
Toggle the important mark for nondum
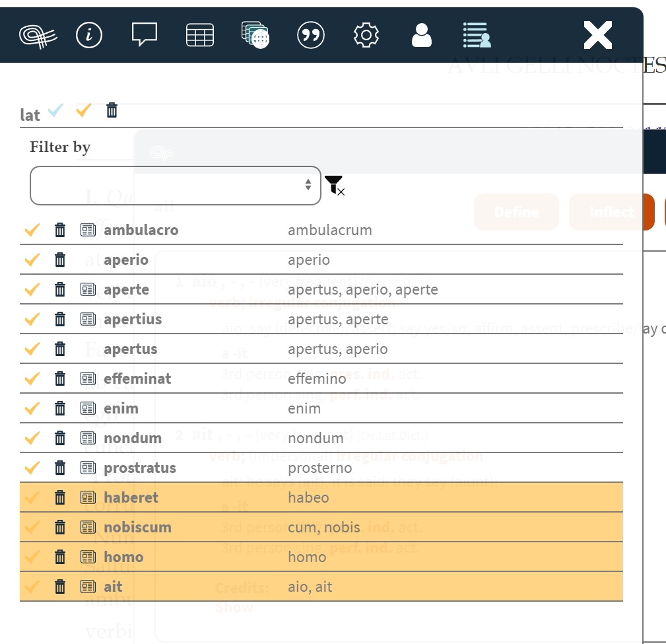(31, 437)
